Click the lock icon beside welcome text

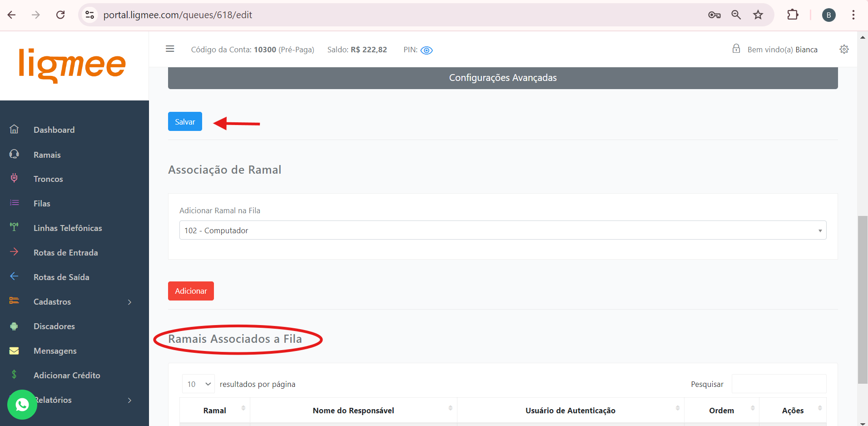[736, 49]
